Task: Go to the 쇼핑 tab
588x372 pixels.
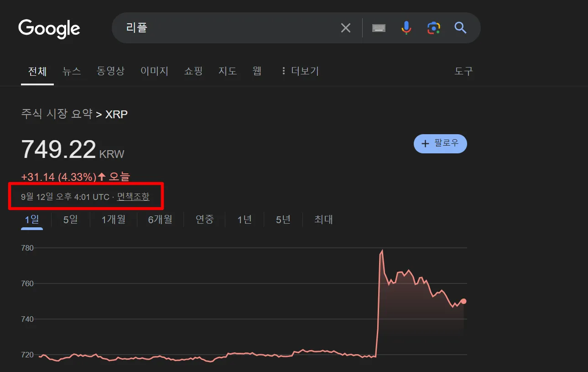Action: click(x=193, y=71)
